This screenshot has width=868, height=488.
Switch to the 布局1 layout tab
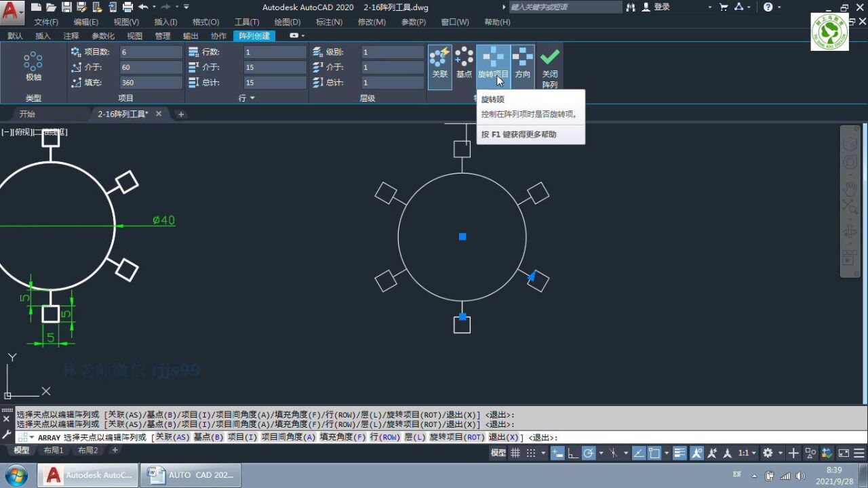(x=54, y=451)
